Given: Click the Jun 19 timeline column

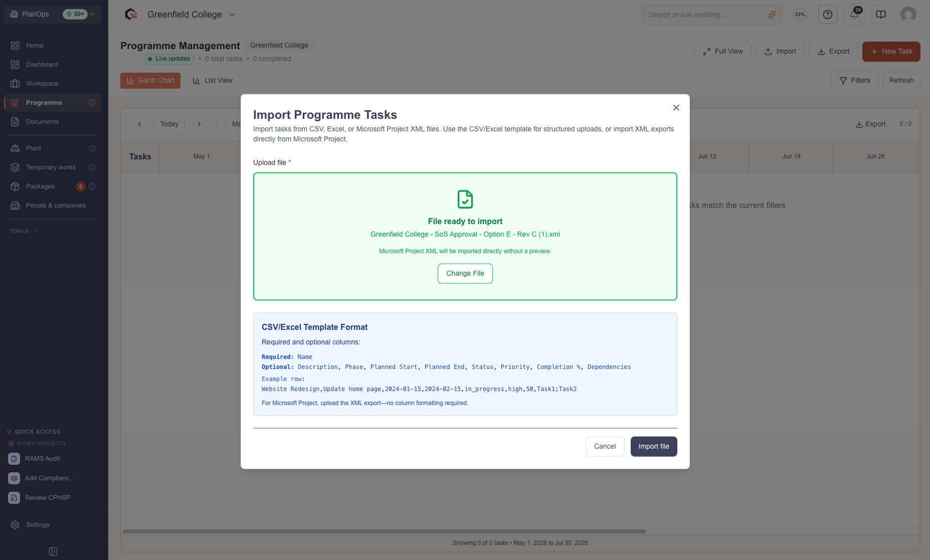Looking at the screenshot, I should tap(791, 156).
